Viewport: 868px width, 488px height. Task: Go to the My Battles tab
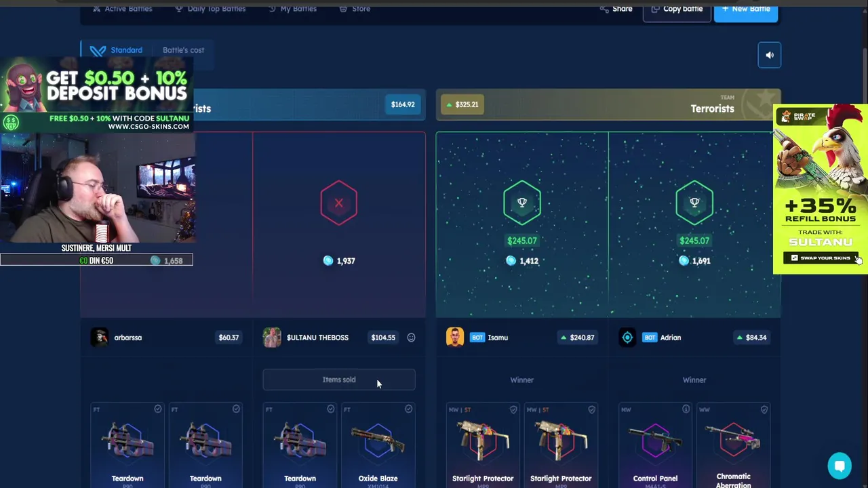pos(292,8)
